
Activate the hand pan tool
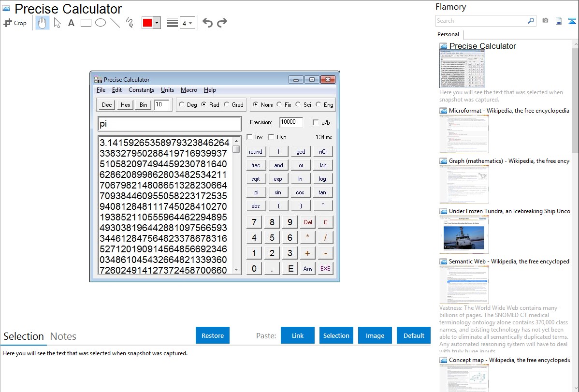[x=42, y=23]
